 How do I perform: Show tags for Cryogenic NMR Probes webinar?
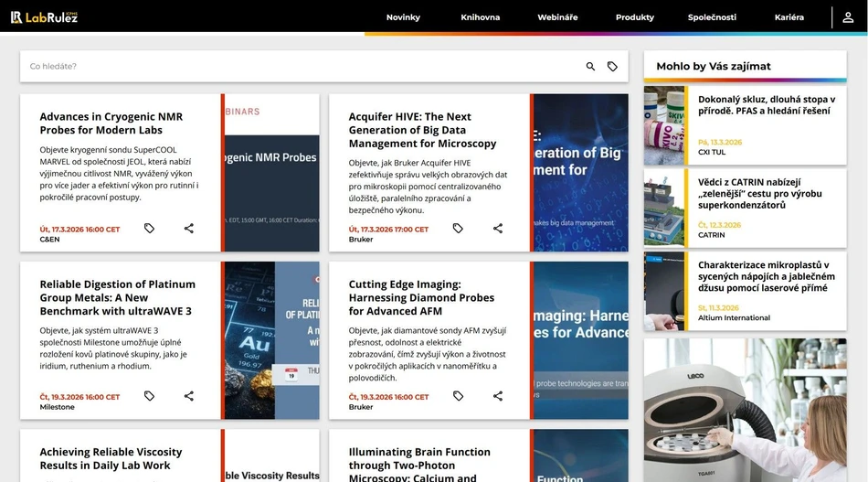(149, 229)
